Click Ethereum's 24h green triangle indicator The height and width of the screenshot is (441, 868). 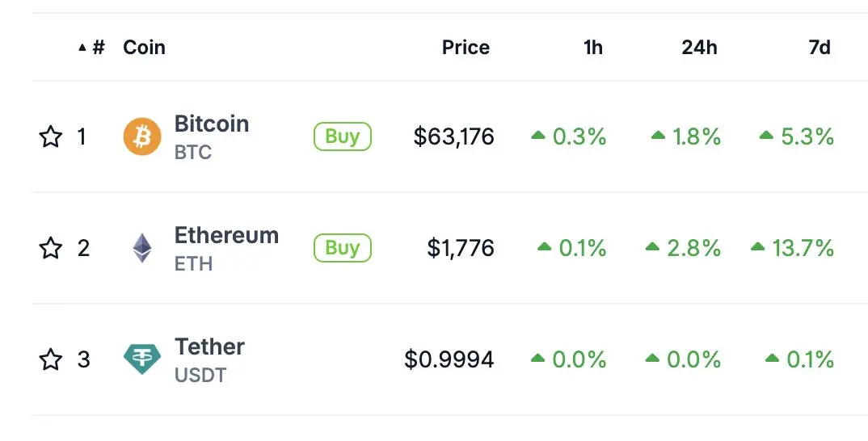(x=653, y=246)
